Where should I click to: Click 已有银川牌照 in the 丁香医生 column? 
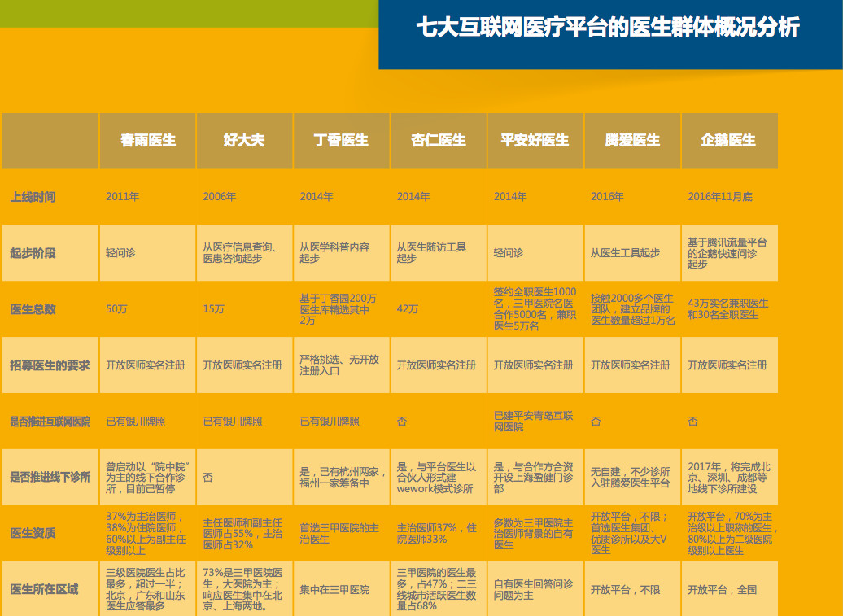pos(330,422)
